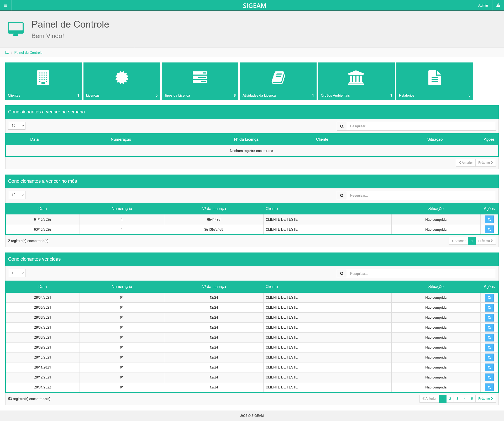View details of license 9513572468 row
This screenshot has width=504, height=421.
(x=489, y=229)
